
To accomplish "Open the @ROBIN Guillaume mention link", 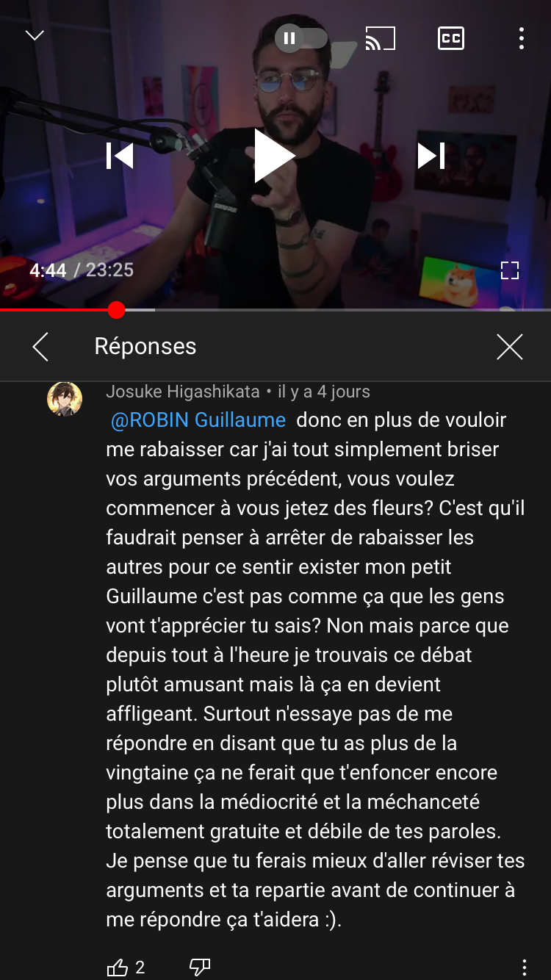I will 198,420.
